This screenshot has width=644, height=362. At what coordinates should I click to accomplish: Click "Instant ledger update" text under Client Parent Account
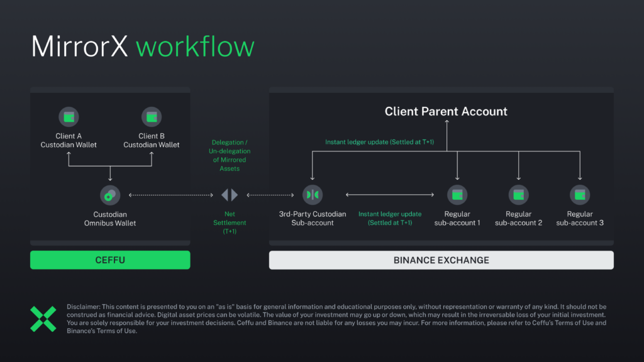(x=379, y=142)
